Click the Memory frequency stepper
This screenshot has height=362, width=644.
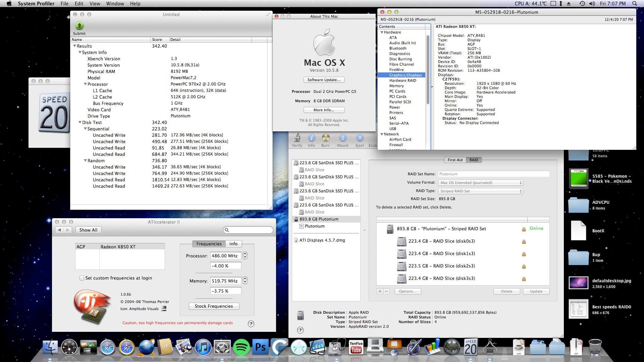click(x=245, y=281)
